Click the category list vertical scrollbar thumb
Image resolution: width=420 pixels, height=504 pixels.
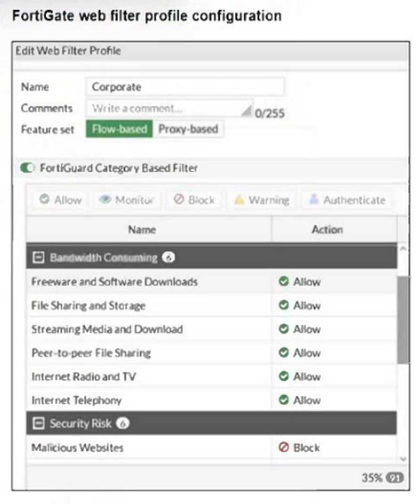(403, 320)
